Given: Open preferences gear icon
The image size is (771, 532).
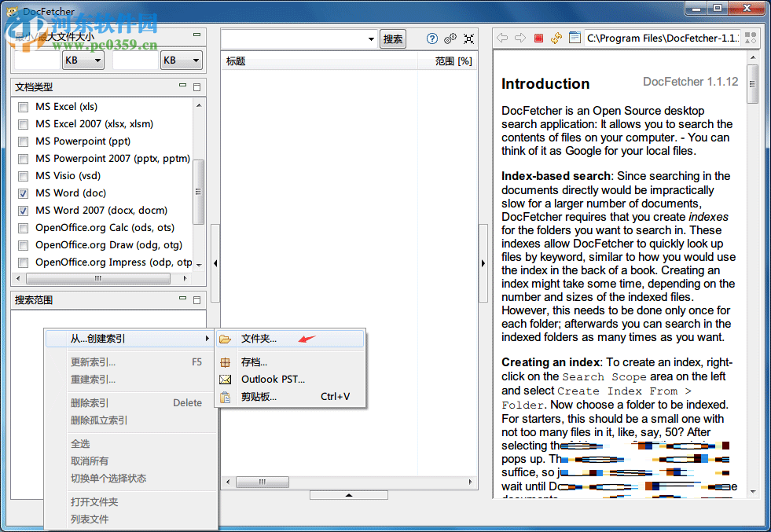Looking at the screenshot, I should 450,39.
